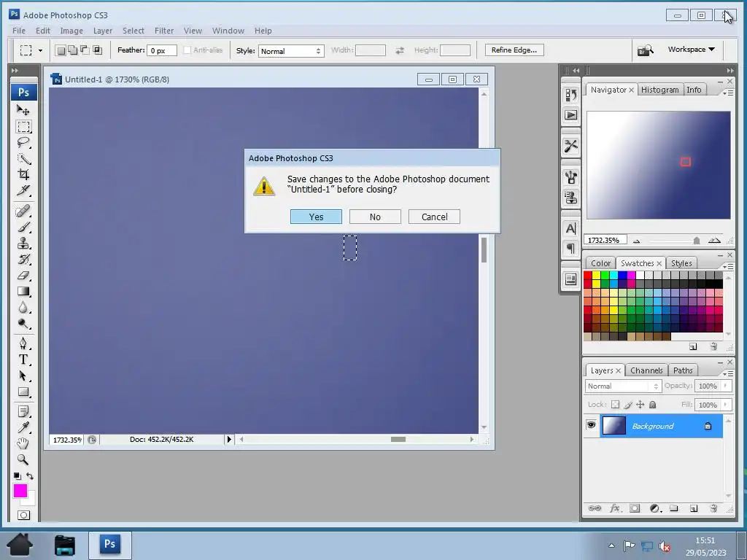Select the Clone Stamp tool
Viewport: 747px width, 560px height.
(x=23, y=244)
